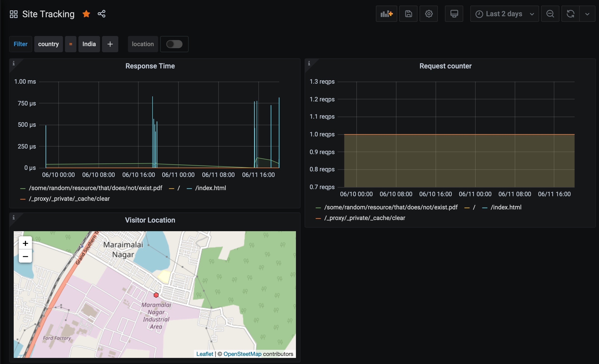Open the India filter value dropdown
599x364 pixels.
tap(89, 44)
